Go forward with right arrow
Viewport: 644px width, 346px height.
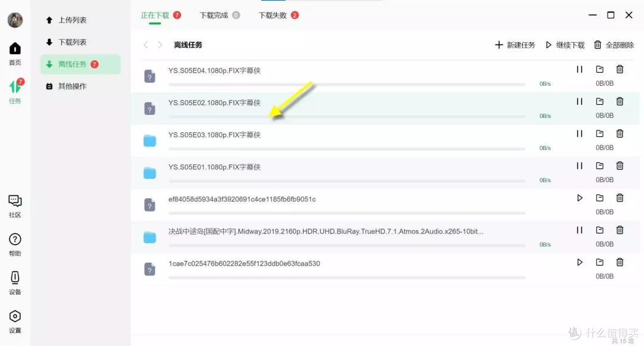[160, 45]
